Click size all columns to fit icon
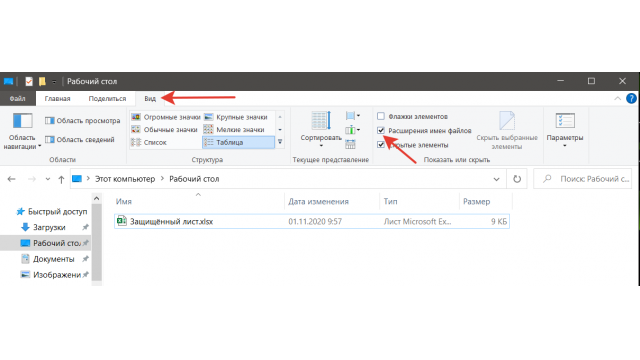The image size is (640, 360). click(x=350, y=144)
